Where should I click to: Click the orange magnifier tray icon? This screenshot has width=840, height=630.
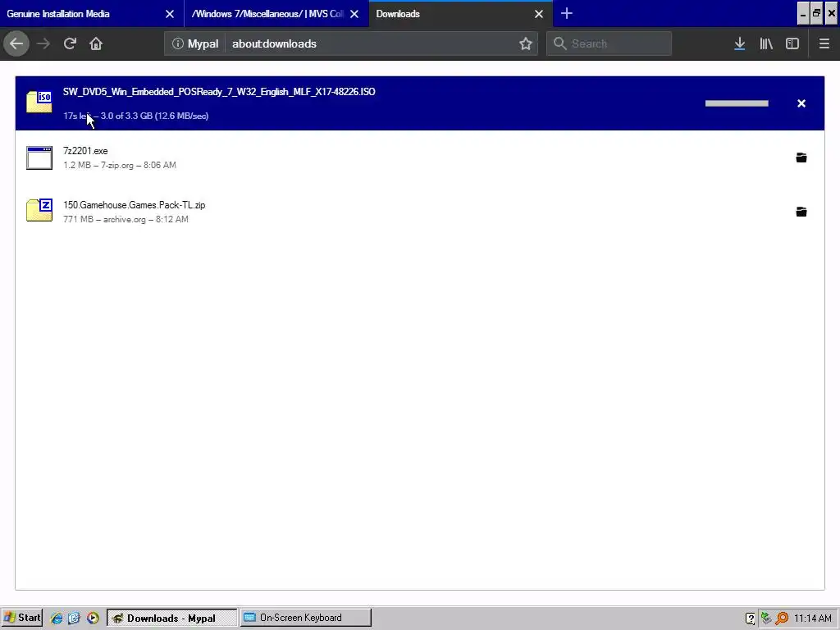coord(782,619)
